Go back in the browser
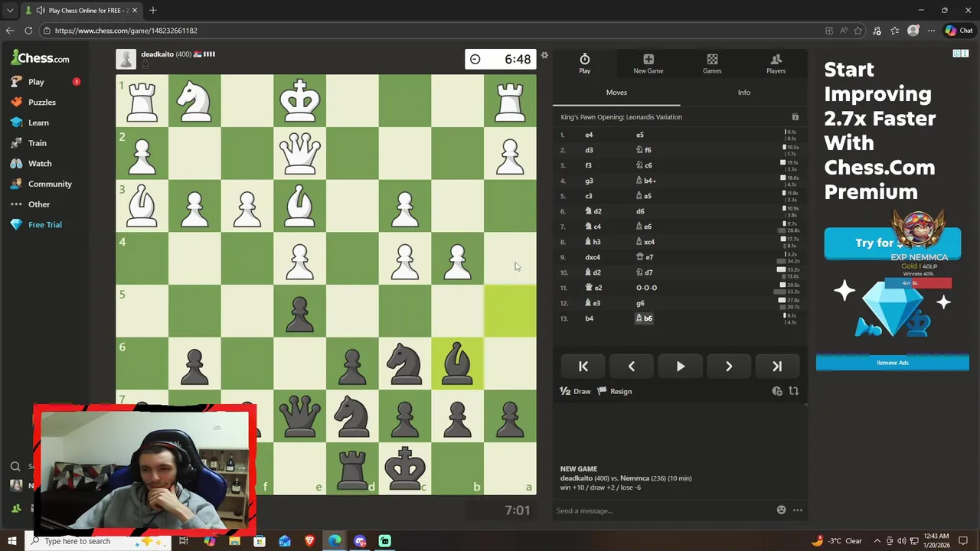The width and height of the screenshot is (980, 551). click(x=9, y=31)
